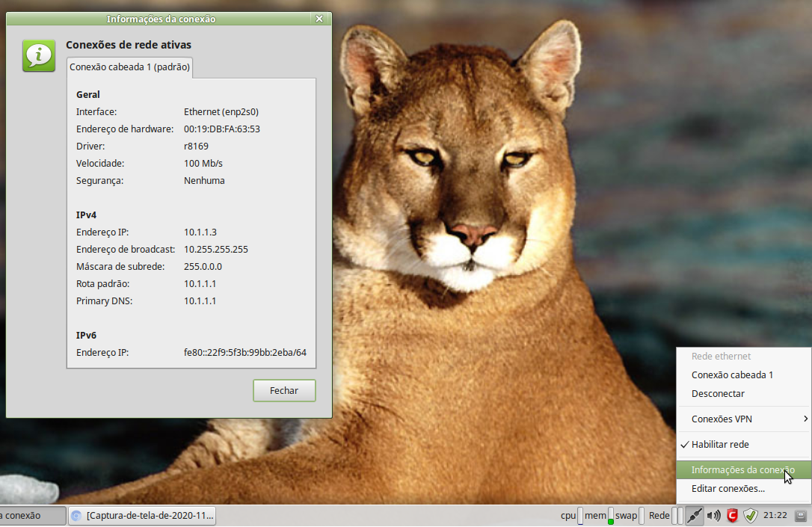Open Informações da conexão menu entry
Image resolution: width=812 pixels, height=527 pixels.
(x=744, y=470)
